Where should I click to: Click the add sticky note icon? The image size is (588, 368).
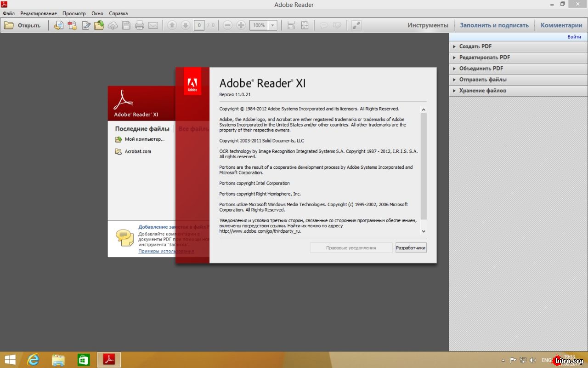[323, 25]
